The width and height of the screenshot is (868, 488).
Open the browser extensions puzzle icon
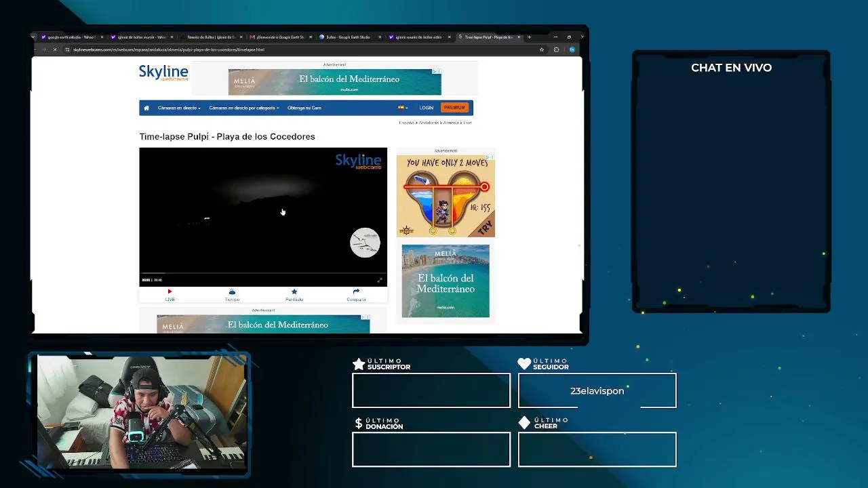557,49
